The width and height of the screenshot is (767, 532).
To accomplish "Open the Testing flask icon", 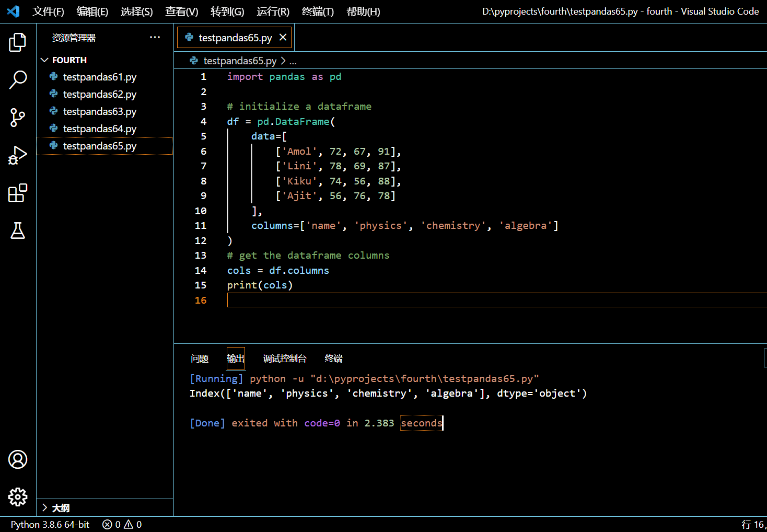I will click(18, 230).
